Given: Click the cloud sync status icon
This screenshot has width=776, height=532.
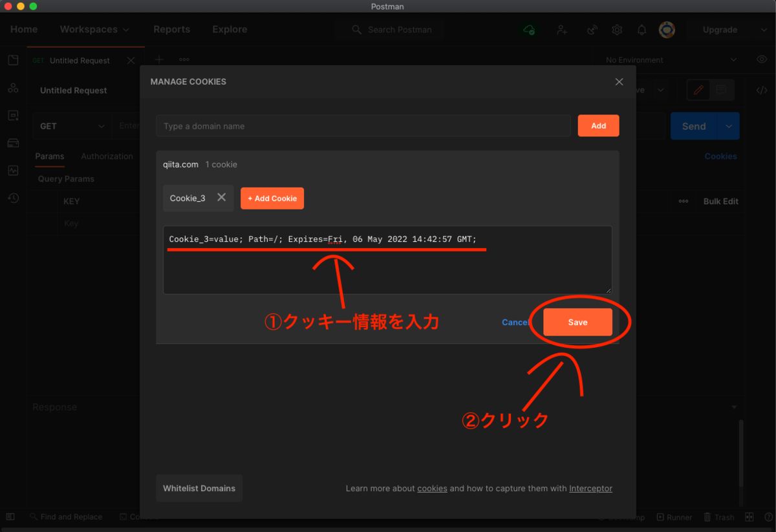Looking at the screenshot, I should (530, 30).
